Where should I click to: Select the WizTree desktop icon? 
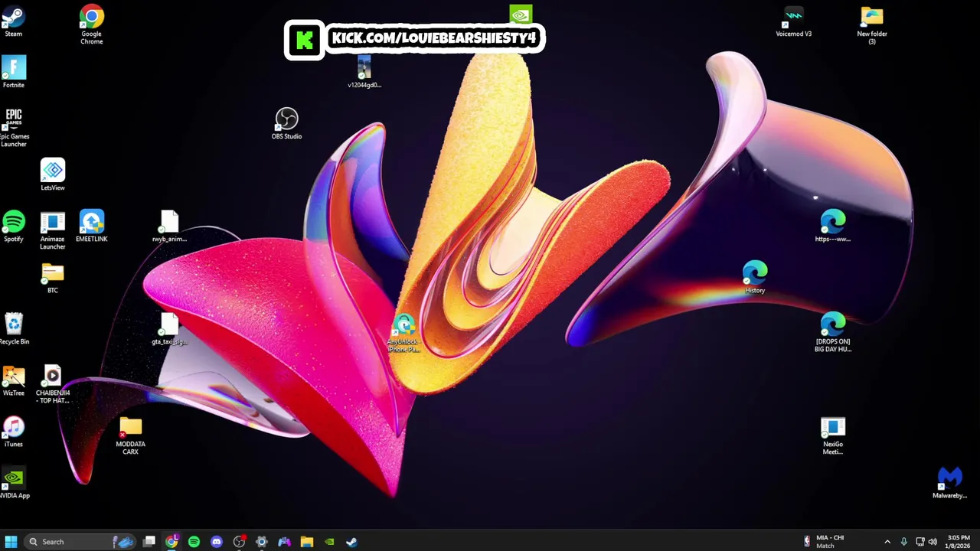click(x=14, y=380)
